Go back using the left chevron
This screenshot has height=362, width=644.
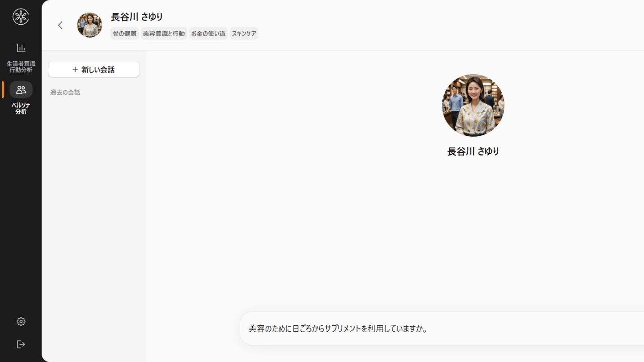pyautogui.click(x=60, y=25)
